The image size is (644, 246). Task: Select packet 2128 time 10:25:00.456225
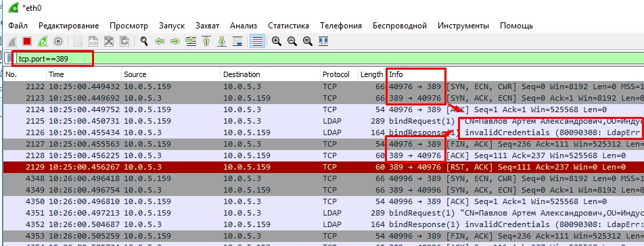pyautogui.click(x=323, y=155)
